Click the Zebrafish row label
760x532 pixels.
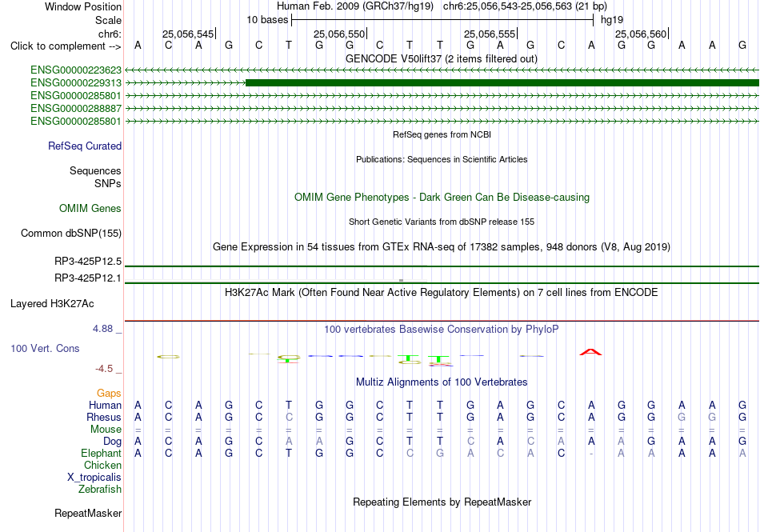click(x=100, y=490)
